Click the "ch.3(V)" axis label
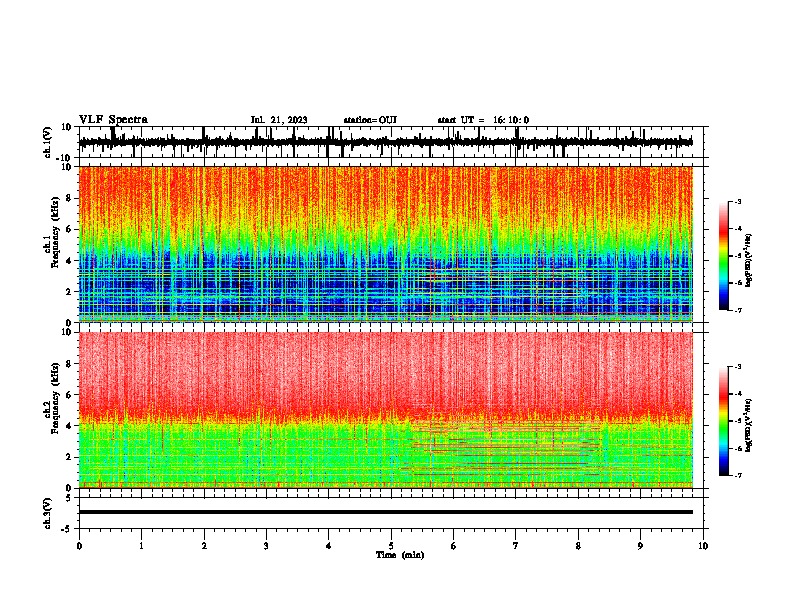Image resolution: width=792 pixels, height=612 pixels. pos(48,513)
